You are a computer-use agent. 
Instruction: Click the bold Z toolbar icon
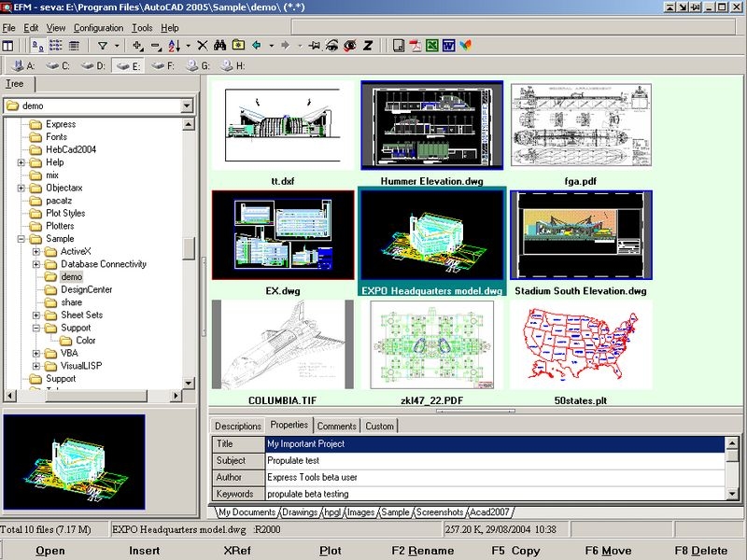(368, 46)
